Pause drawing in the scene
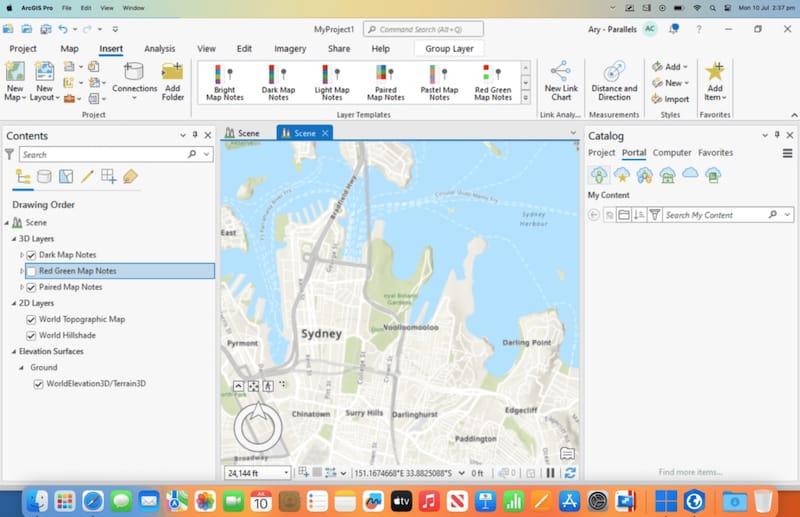The image size is (800, 517). pos(551,473)
